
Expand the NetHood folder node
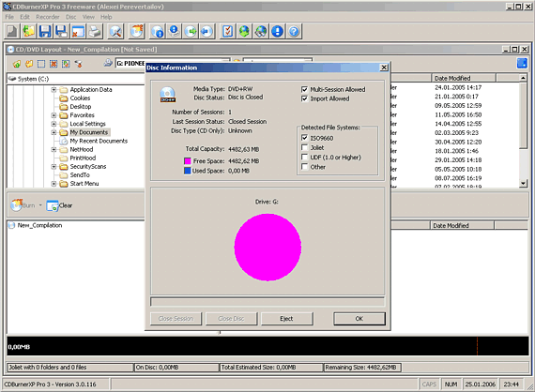tap(53, 149)
